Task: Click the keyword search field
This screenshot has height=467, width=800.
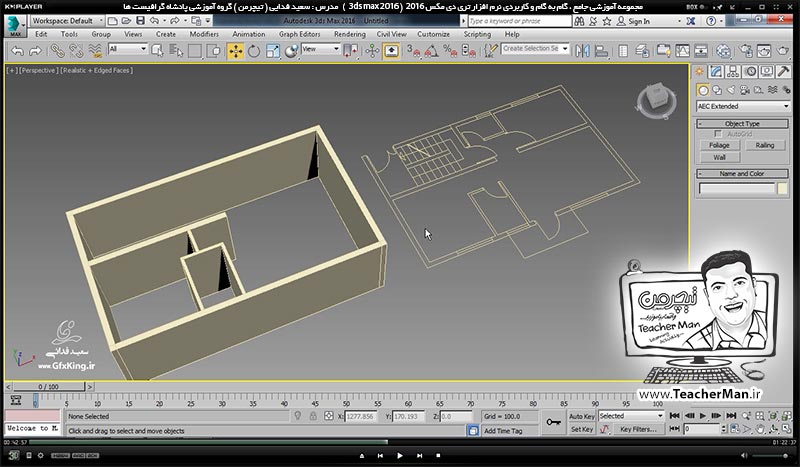Action: (x=519, y=21)
